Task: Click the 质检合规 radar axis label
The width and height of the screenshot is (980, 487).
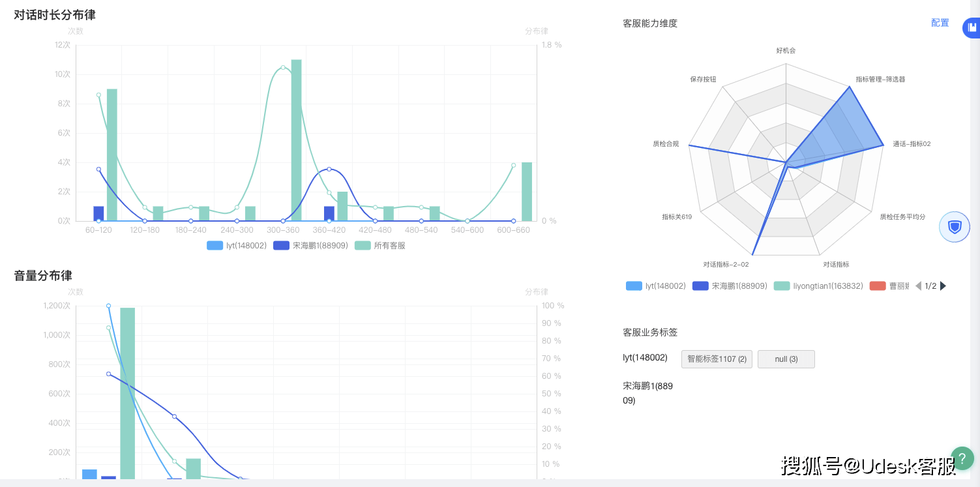Action: click(666, 143)
